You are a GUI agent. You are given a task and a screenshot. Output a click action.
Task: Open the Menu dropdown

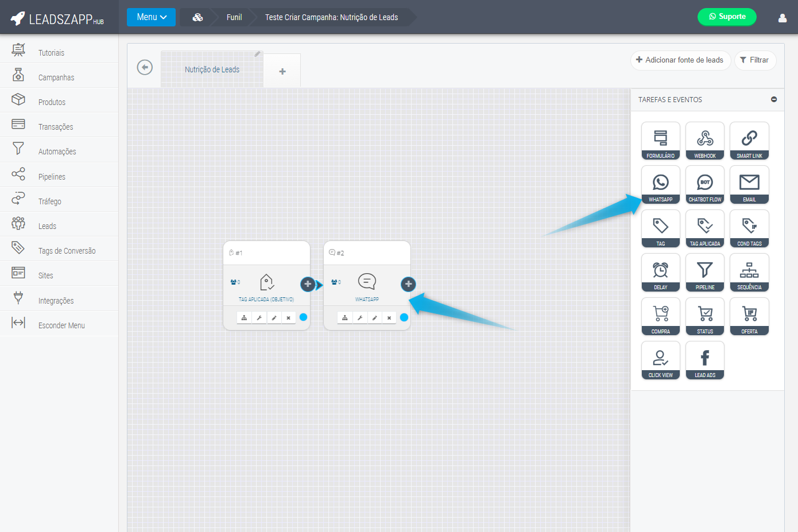coord(151,17)
